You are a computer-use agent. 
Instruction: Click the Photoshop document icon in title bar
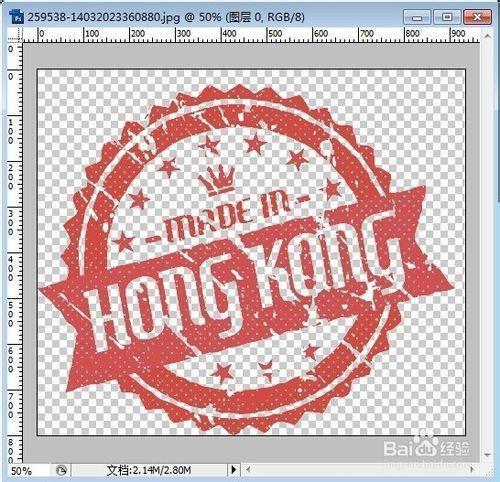pos(16,17)
